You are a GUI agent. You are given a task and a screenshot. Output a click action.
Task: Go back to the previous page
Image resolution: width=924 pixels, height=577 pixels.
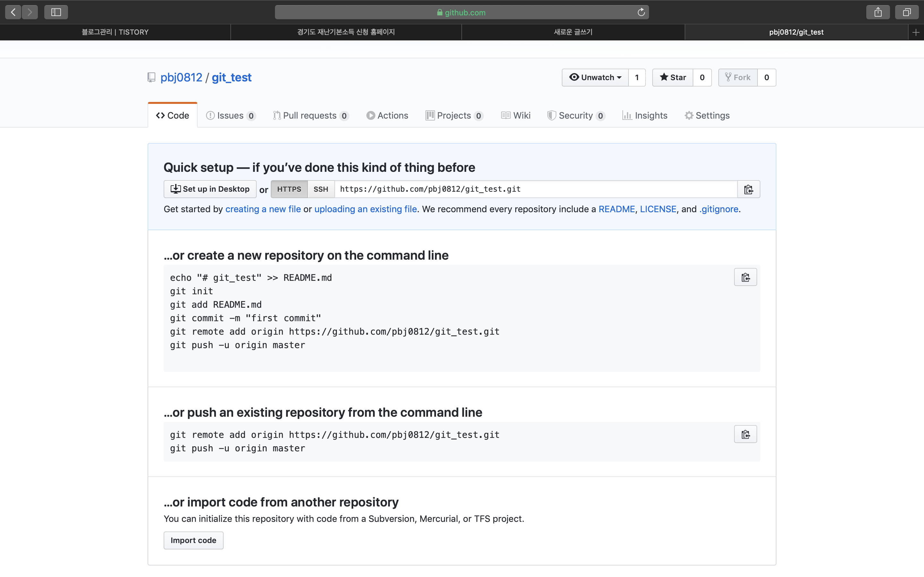[x=13, y=12]
